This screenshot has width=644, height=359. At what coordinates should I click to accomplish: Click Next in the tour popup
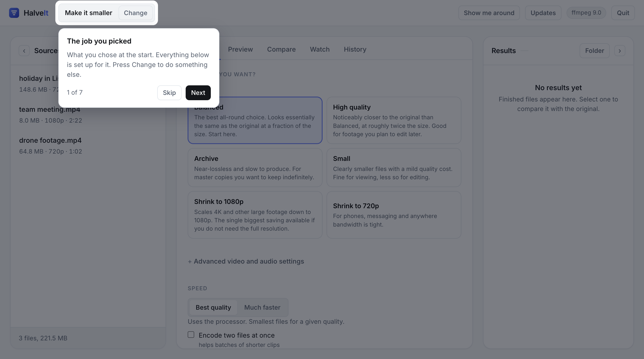[198, 93]
